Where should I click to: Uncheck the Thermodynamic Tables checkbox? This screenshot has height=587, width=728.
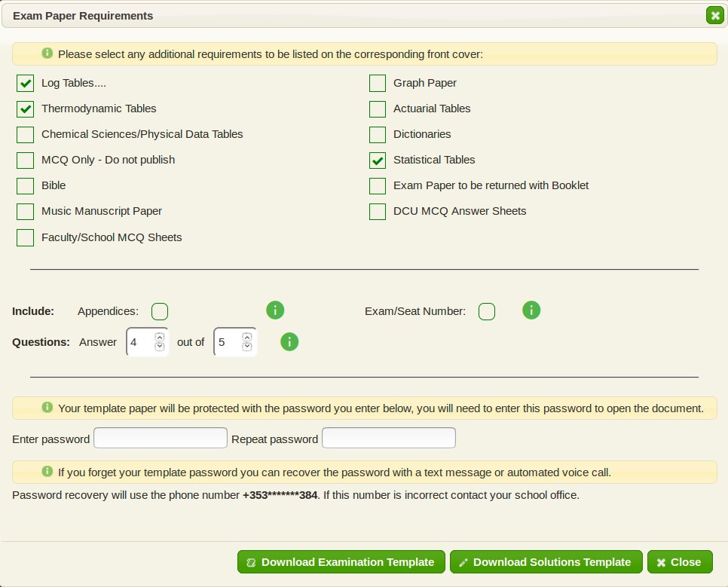pos(25,109)
